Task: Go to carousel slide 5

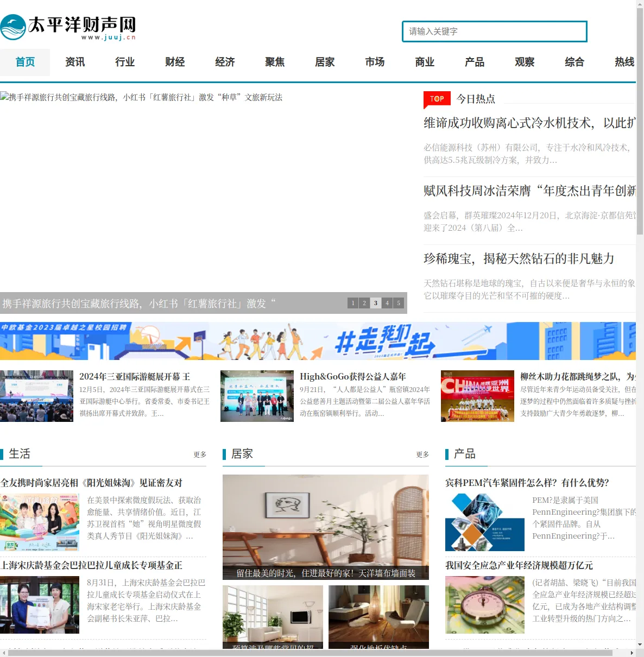Action: pos(399,303)
